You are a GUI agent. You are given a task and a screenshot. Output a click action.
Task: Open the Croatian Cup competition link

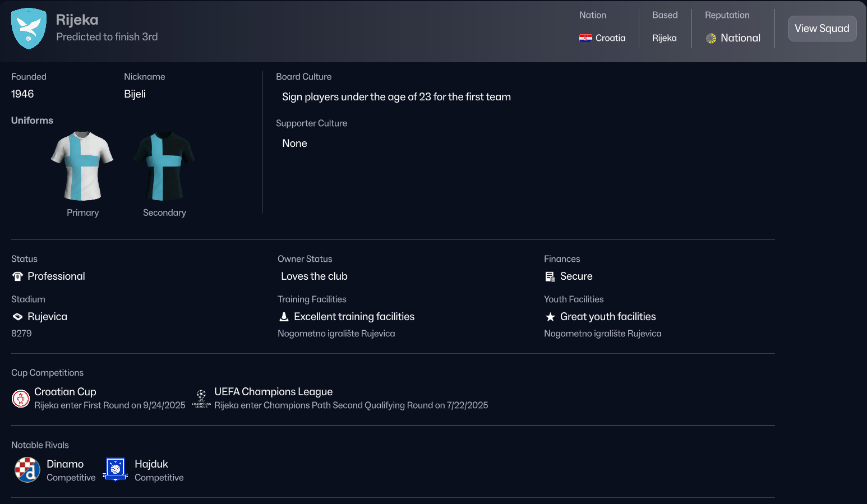pyautogui.click(x=65, y=392)
